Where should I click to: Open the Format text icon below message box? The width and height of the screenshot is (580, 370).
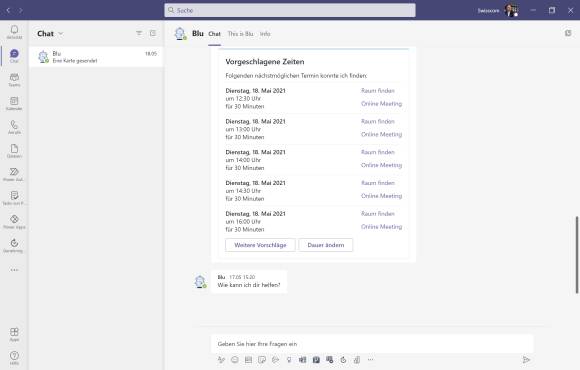pyautogui.click(x=221, y=359)
